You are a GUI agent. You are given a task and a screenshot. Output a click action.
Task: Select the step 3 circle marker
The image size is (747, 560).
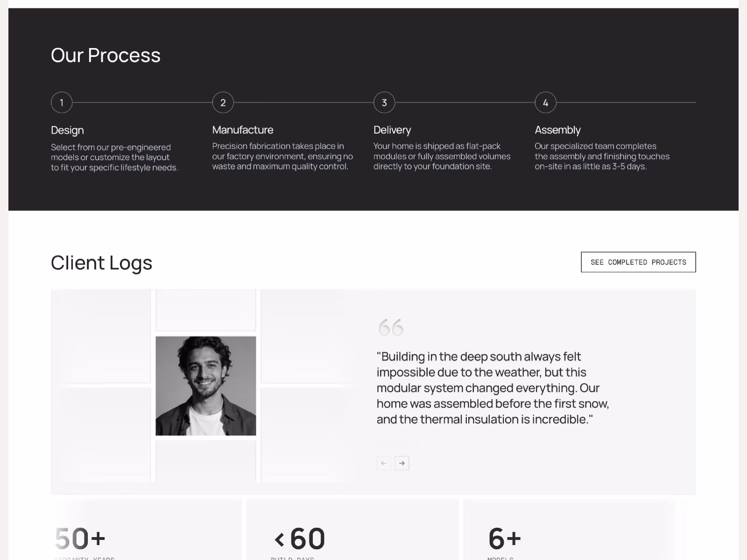[x=384, y=103]
